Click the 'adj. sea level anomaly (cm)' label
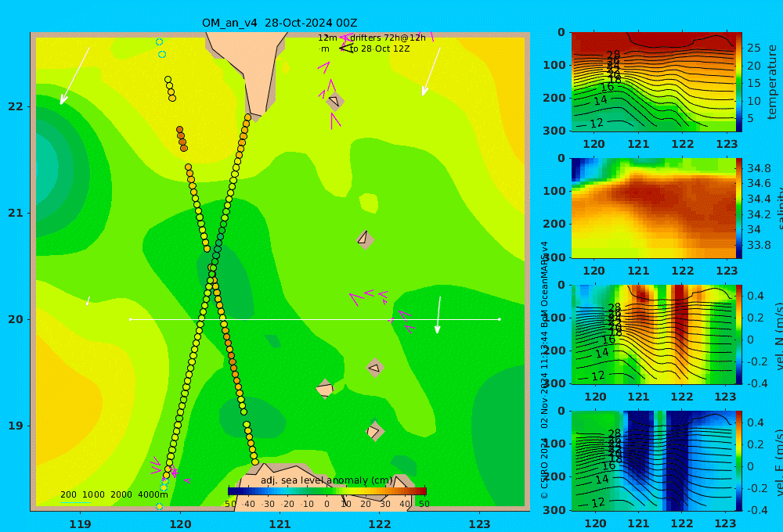The width and height of the screenshot is (783, 532). [327, 480]
